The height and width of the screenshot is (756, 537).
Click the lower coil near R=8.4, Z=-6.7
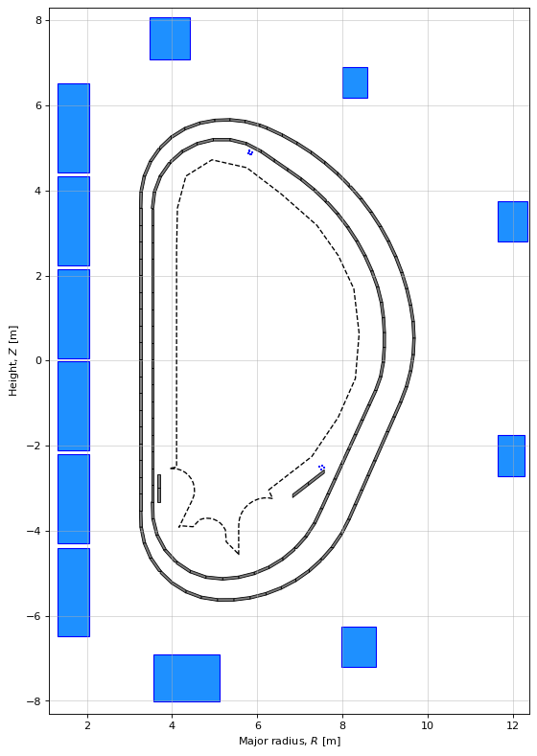(x=359, y=647)
